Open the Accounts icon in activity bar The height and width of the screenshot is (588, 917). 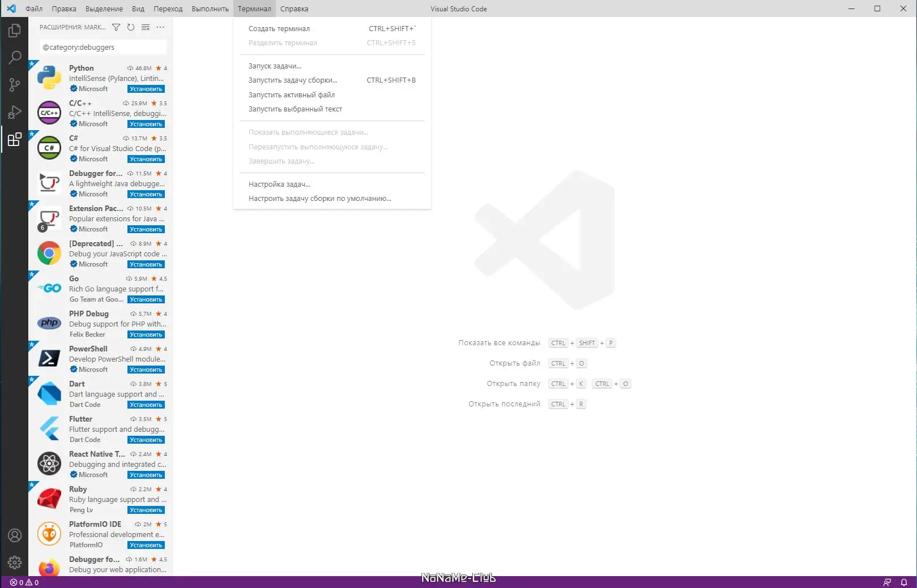(x=15, y=535)
